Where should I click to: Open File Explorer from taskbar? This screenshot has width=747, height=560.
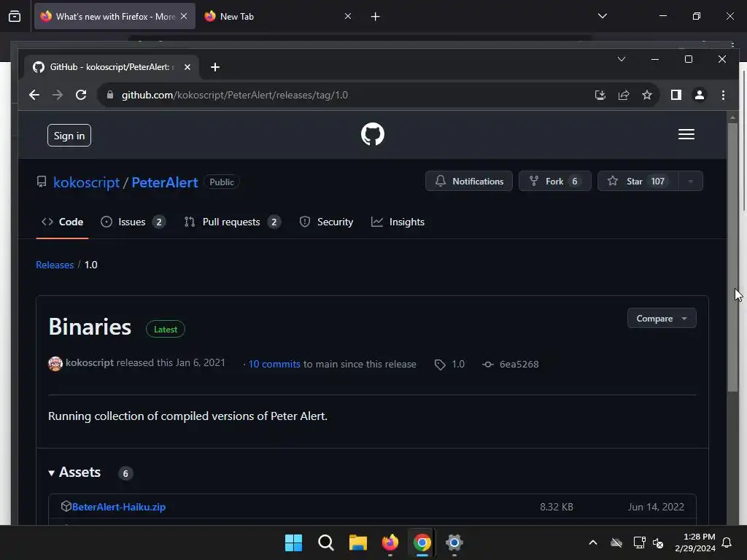357,542
